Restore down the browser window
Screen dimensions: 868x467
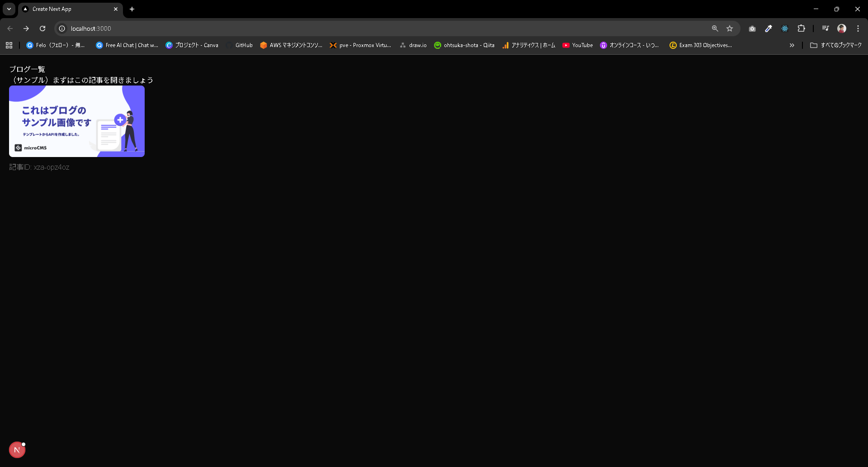837,9
